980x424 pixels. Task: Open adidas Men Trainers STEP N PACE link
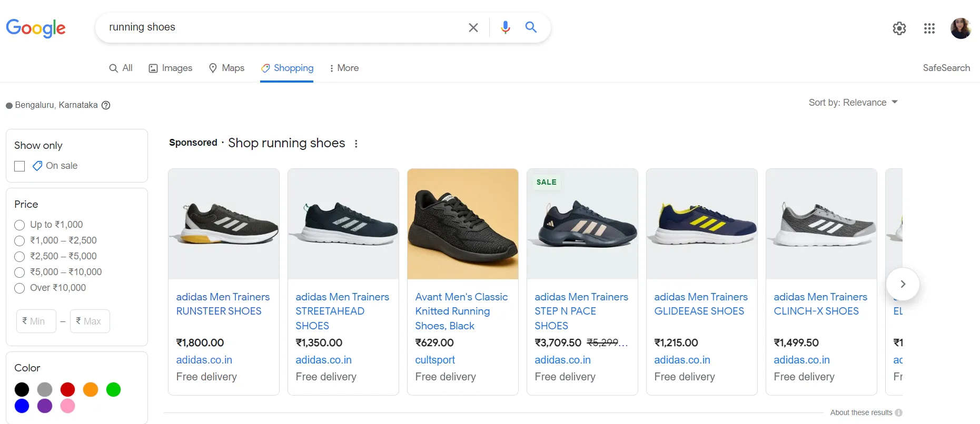pyautogui.click(x=581, y=311)
